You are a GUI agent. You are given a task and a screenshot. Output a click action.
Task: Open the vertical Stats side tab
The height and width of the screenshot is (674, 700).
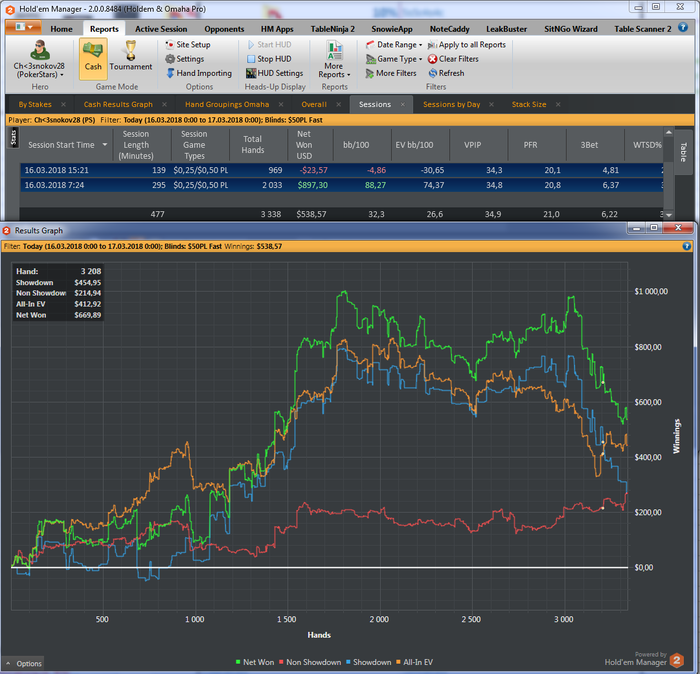coord(13,137)
